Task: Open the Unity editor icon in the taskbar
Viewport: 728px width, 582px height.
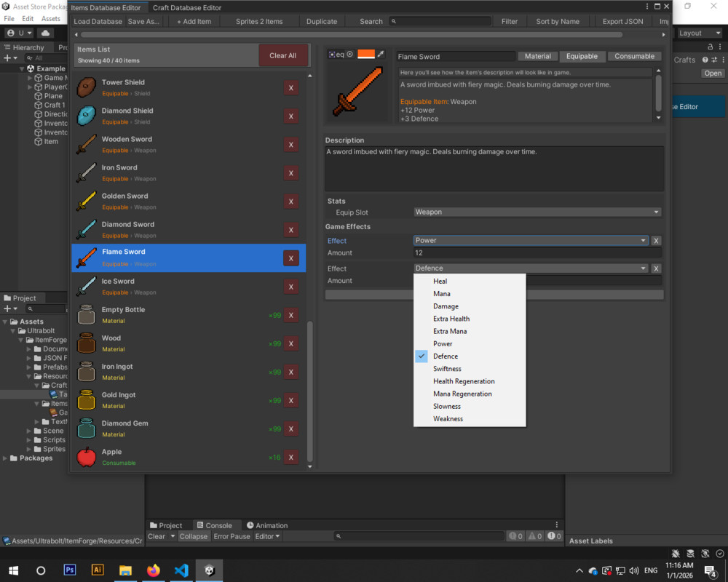Action: coord(209,570)
